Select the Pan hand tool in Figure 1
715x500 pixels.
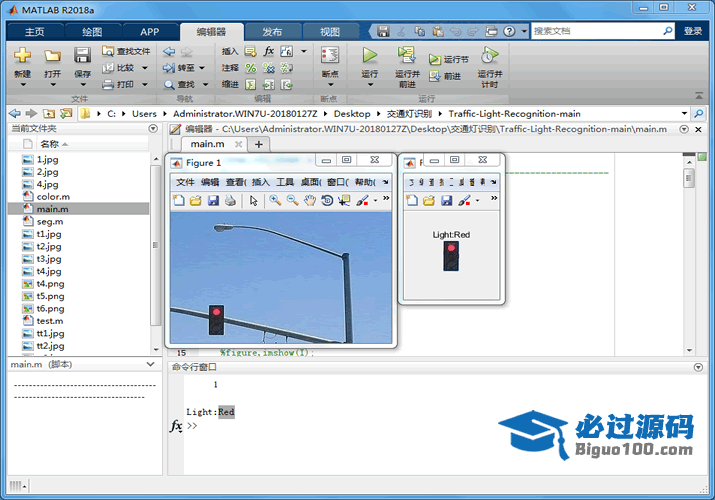pos(310,201)
